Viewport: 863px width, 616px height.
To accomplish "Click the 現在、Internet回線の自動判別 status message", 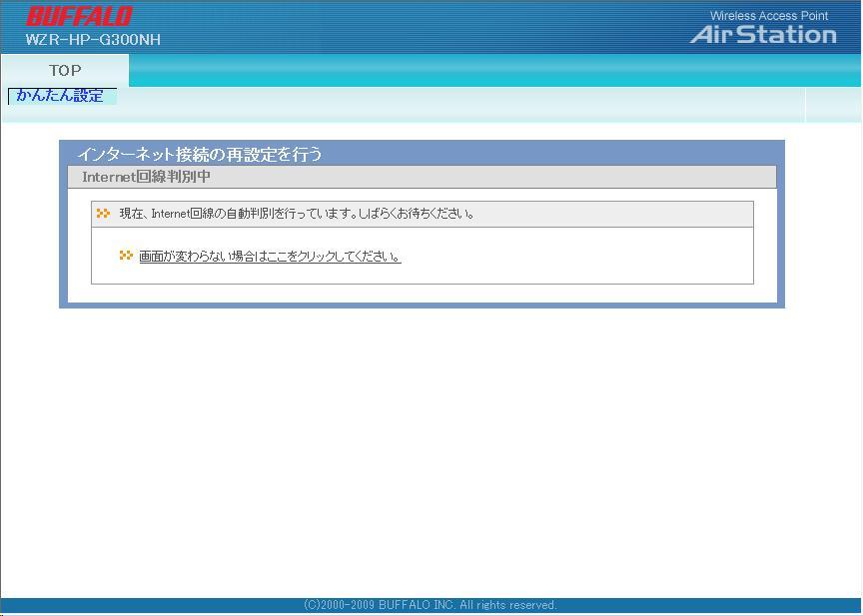I will (x=297, y=214).
